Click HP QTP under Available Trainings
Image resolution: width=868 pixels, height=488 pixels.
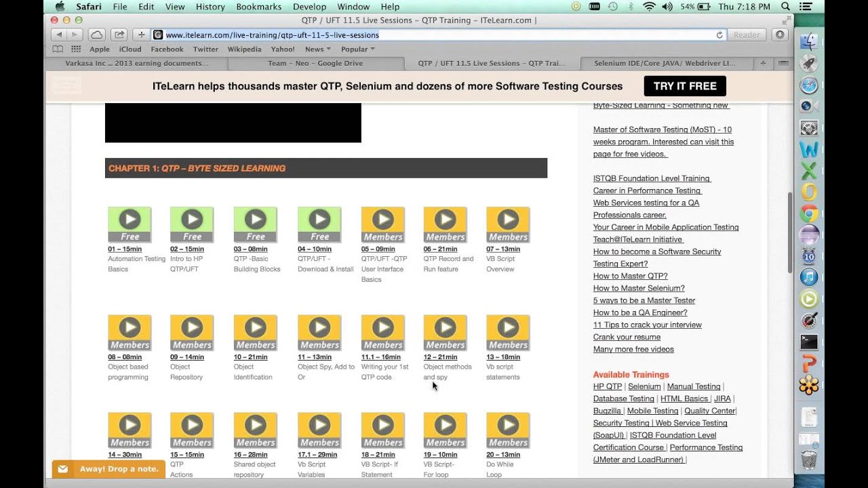(x=608, y=386)
